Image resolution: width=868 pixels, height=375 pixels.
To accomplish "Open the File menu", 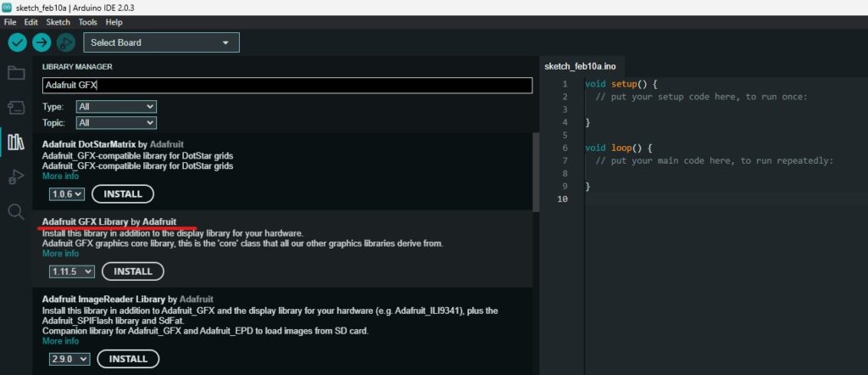I will (10, 22).
